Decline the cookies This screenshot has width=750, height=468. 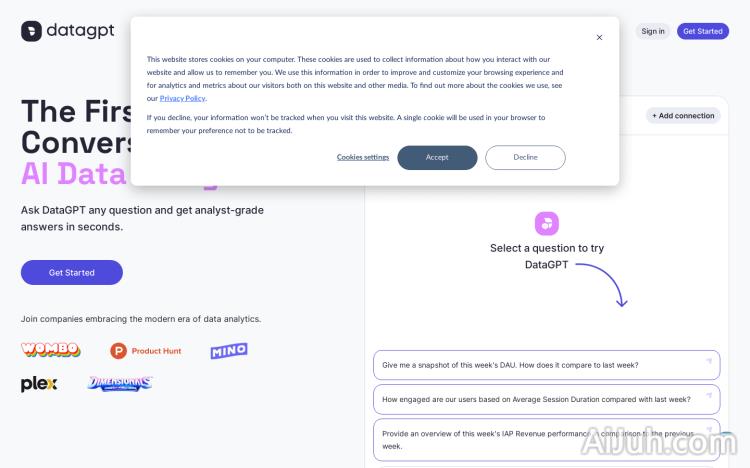[525, 157]
